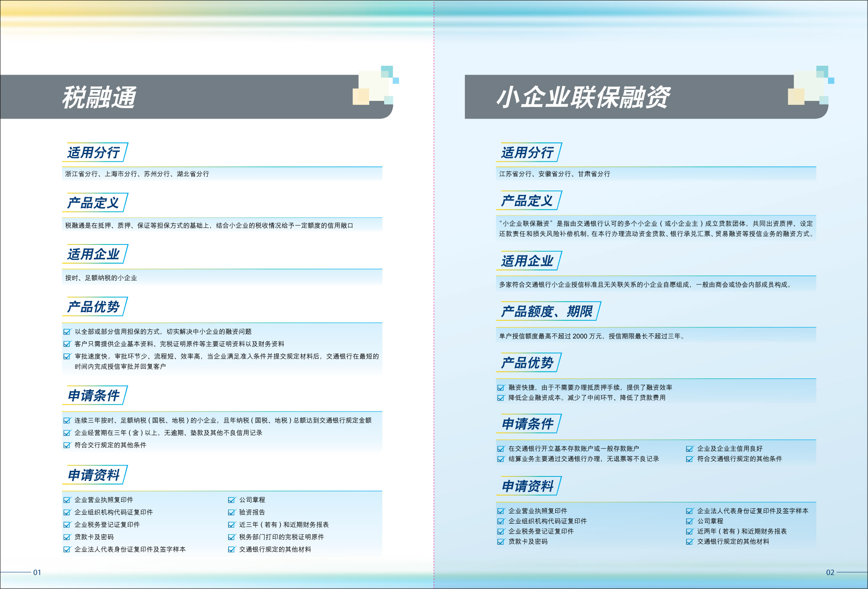Click the text 江苏省分行、安徽省分行、甘肃省分行
The height and width of the screenshot is (589, 868).
[x=555, y=174]
